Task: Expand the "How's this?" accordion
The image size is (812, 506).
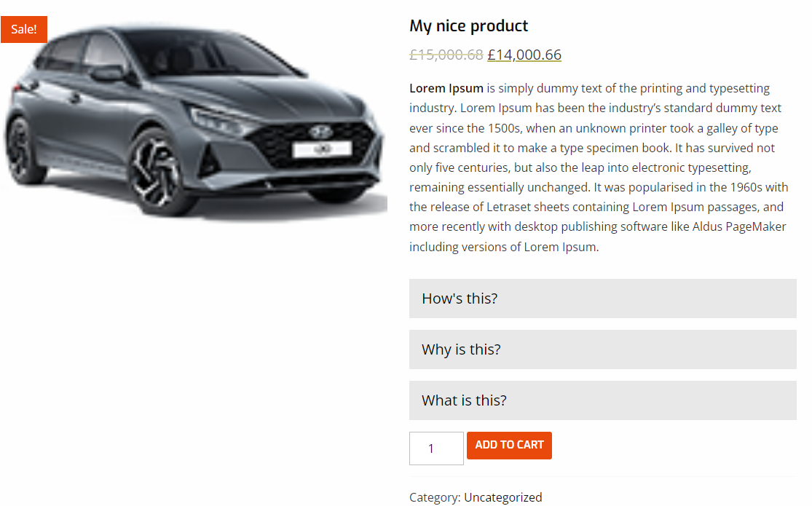Action: click(602, 299)
